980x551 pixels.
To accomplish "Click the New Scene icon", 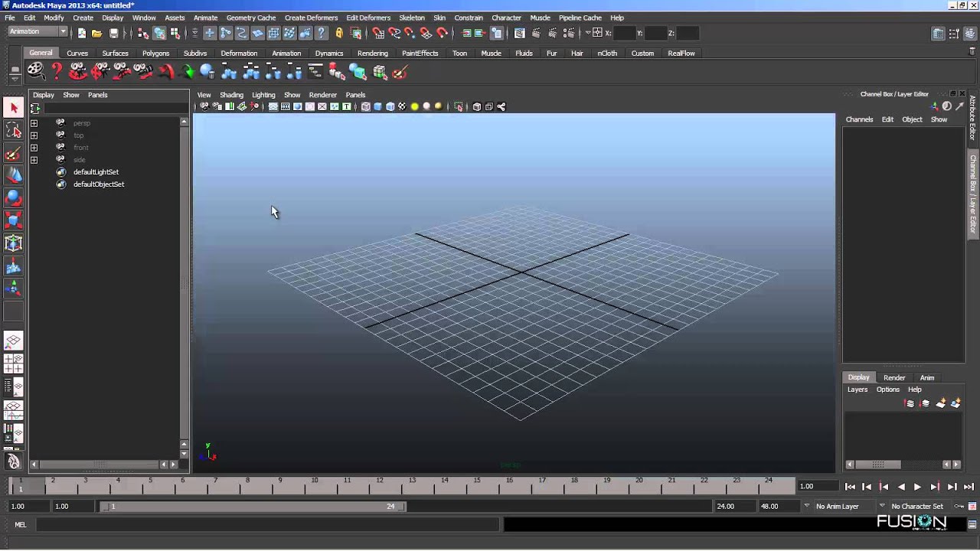I will pyautogui.click(x=82, y=33).
